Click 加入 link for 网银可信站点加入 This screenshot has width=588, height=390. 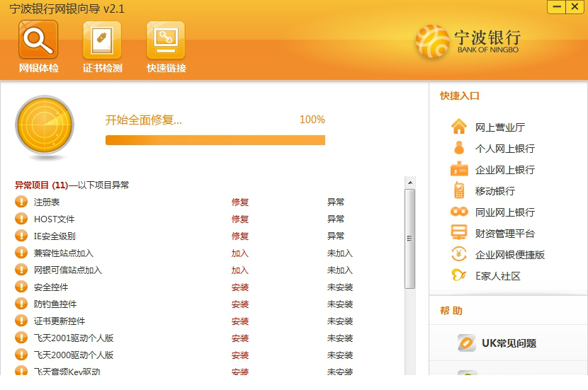point(240,270)
